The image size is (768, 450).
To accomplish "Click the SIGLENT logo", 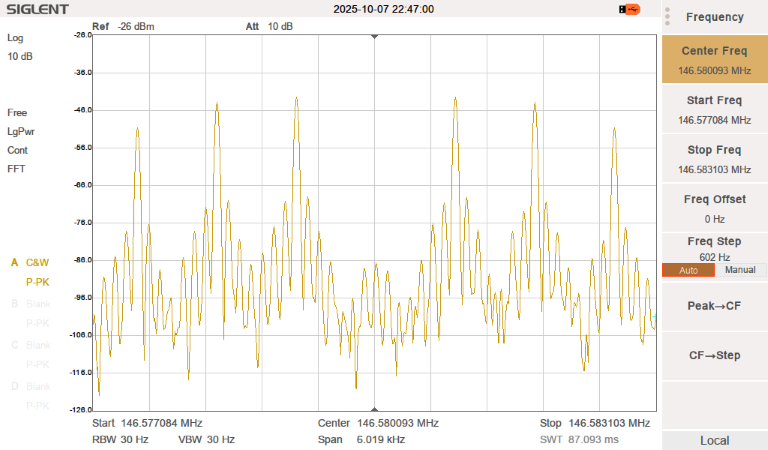I will coord(36,9).
